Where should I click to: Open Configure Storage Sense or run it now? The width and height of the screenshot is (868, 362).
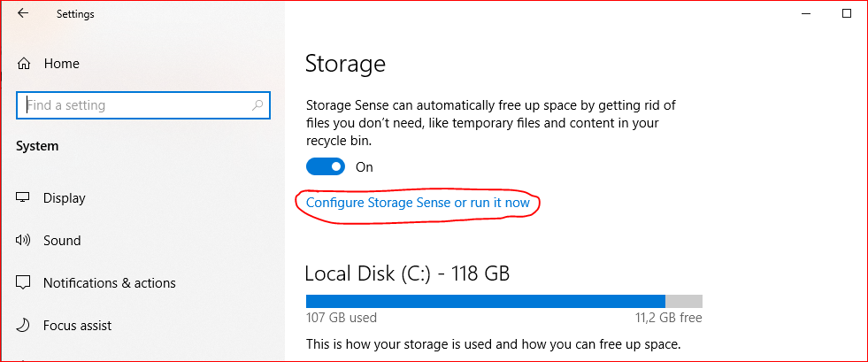tap(418, 203)
